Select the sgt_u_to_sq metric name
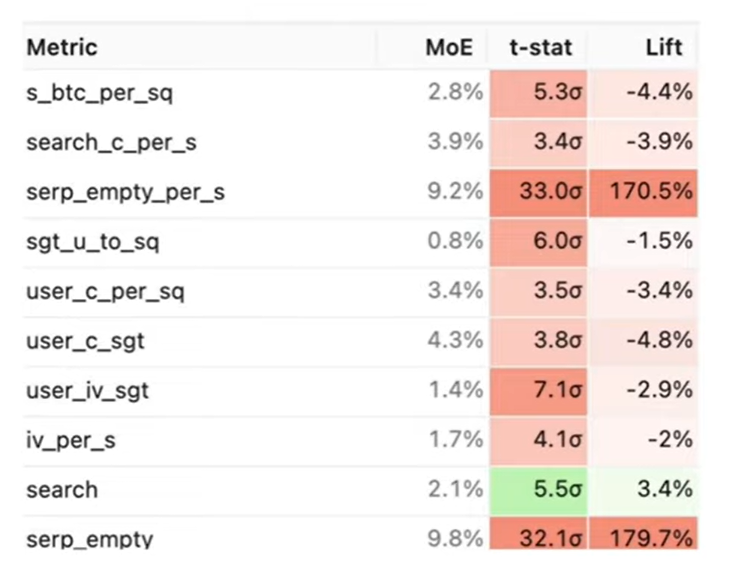This screenshot has width=733, height=570. coord(95,241)
